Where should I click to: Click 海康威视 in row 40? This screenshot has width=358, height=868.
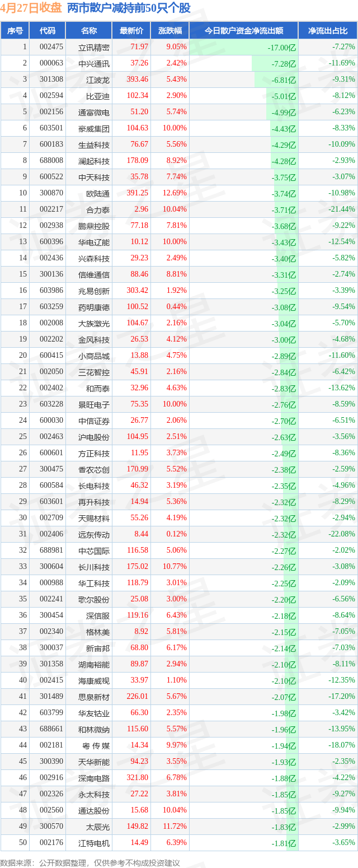94,680
